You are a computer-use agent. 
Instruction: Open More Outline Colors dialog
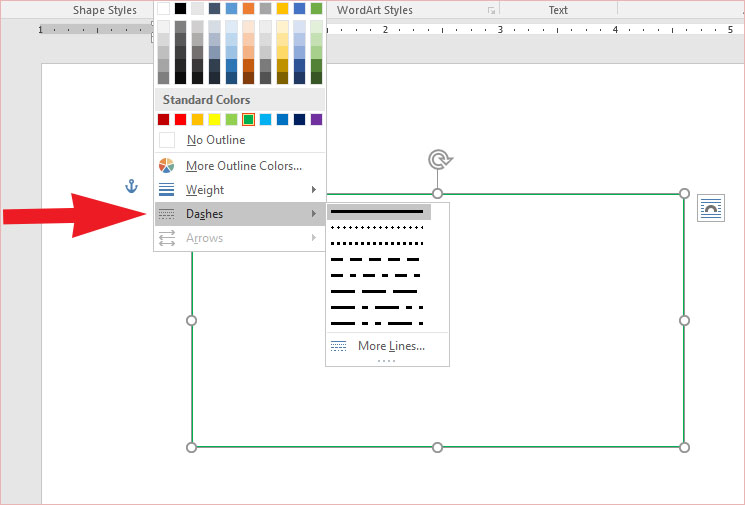[240, 166]
